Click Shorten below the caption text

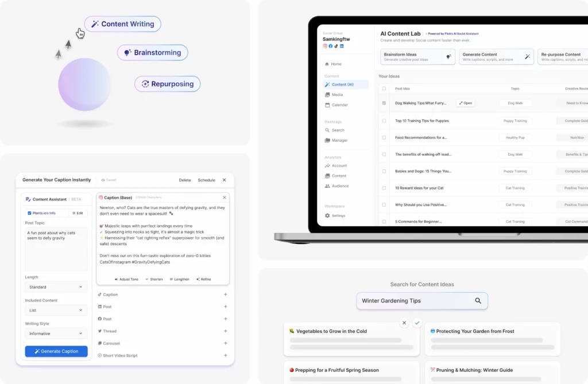(153, 279)
